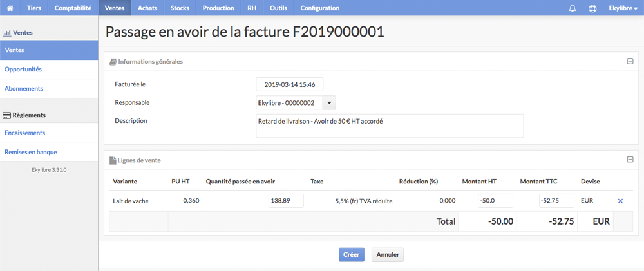This screenshot has width=644, height=271.
Task: Click the PU HT value 0,360
Action: coord(191,201)
